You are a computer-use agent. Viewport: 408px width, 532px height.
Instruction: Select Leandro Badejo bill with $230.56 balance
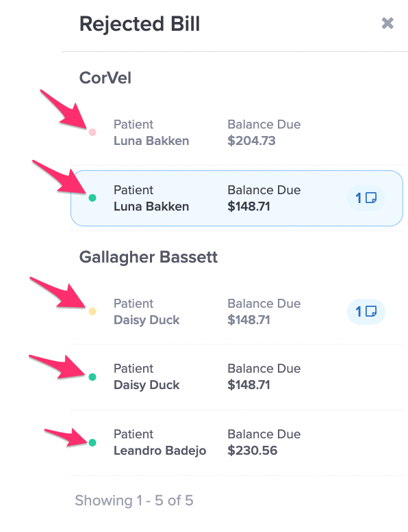tap(237, 442)
